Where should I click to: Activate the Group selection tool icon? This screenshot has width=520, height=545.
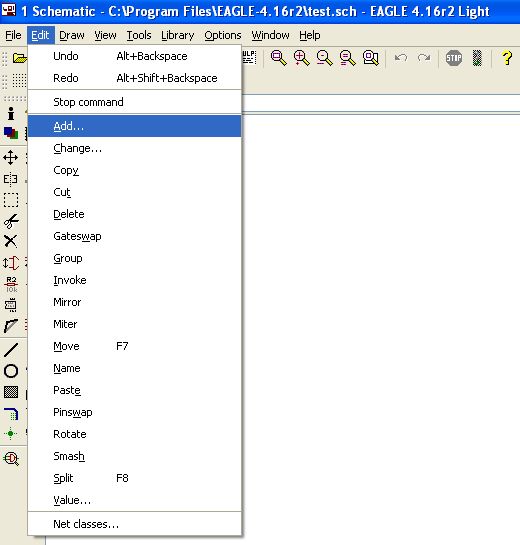point(10,200)
